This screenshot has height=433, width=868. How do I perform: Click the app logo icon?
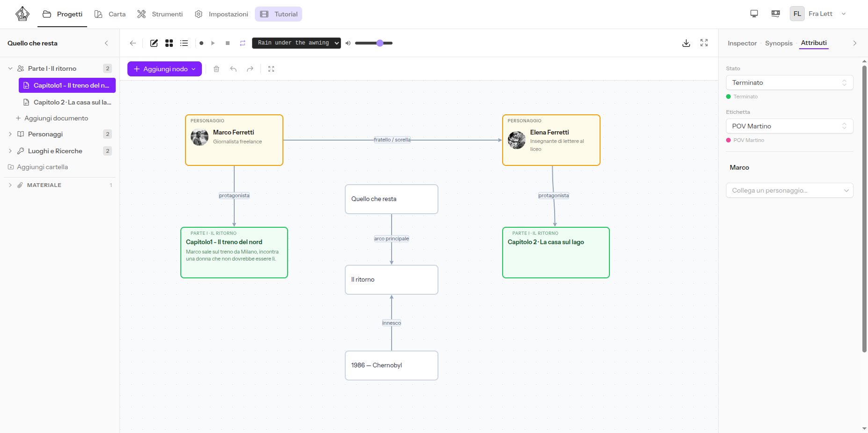(x=22, y=14)
